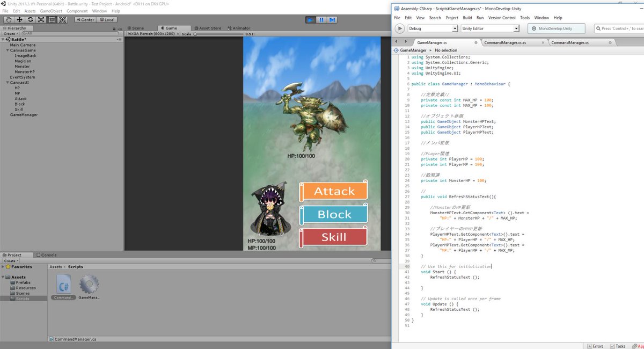Navigate back in MonoDevelop tab bar
The image size is (644, 349).
[396, 42]
